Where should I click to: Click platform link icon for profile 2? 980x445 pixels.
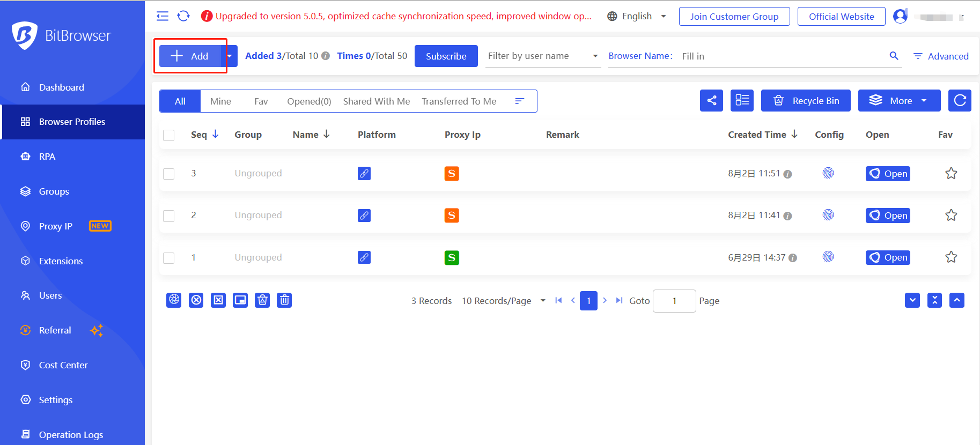(x=364, y=216)
